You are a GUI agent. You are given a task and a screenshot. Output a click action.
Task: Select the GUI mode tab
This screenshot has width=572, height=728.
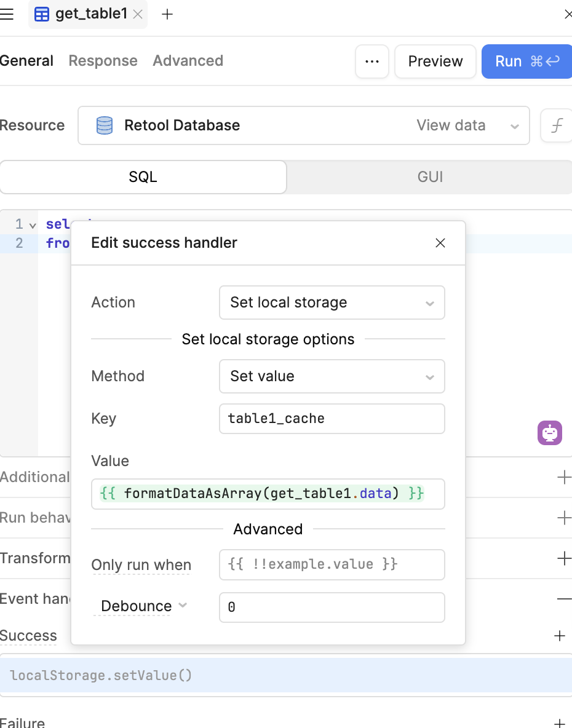(x=430, y=177)
